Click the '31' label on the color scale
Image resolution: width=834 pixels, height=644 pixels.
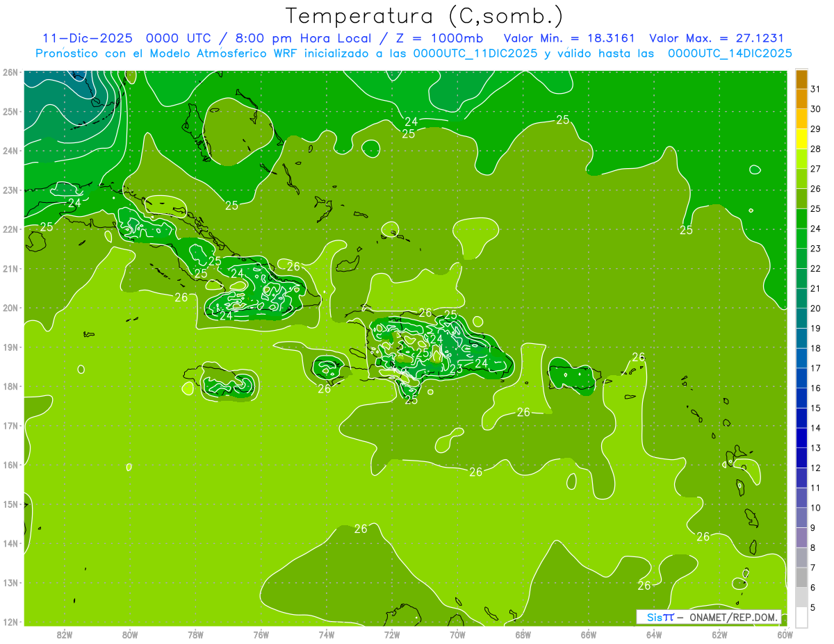click(x=815, y=89)
